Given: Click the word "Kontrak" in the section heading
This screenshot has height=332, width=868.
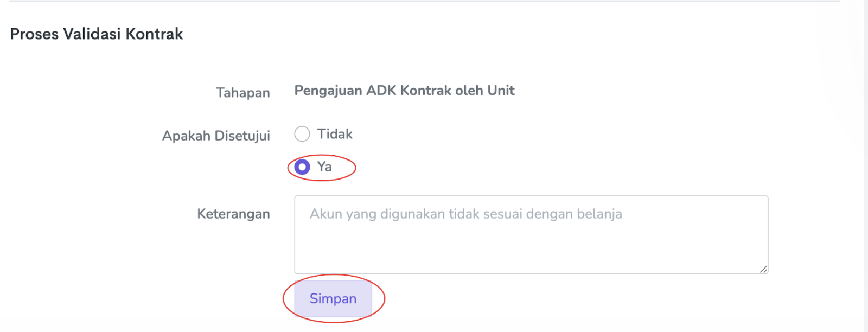Looking at the screenshot, I should [155, 34].
